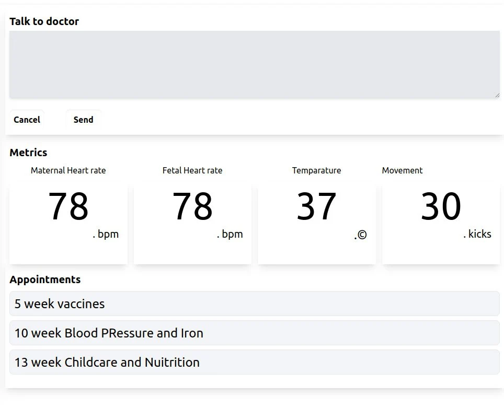Click the Appointments section heading
Viewport: 504px width, 420px height.
coord(45,279)
